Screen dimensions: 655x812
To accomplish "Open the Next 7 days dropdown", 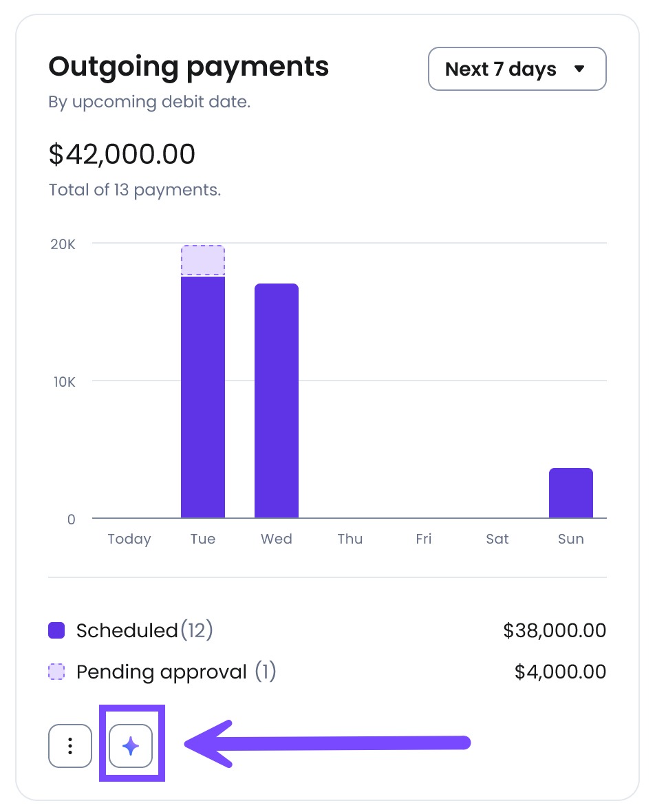I will pos(517,69).
